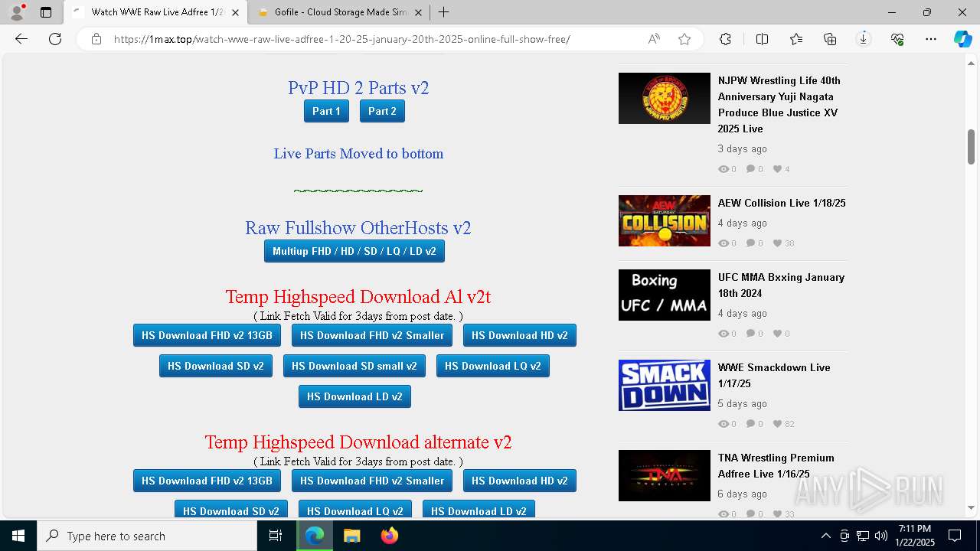Screen dimensions: 980x551
Task: Click HS Download SD v2 under alternate v2
Action: point(231,510)
